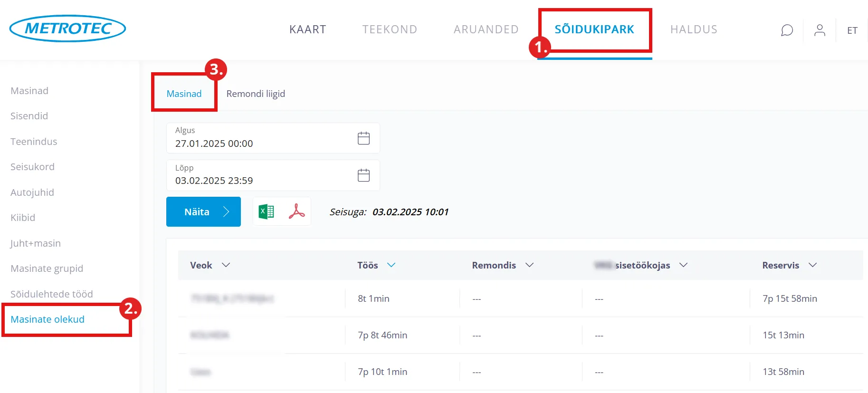Export report as PDF
Image resolution: width=868 pixels, height=393 pixels.
tap(296, 211)
